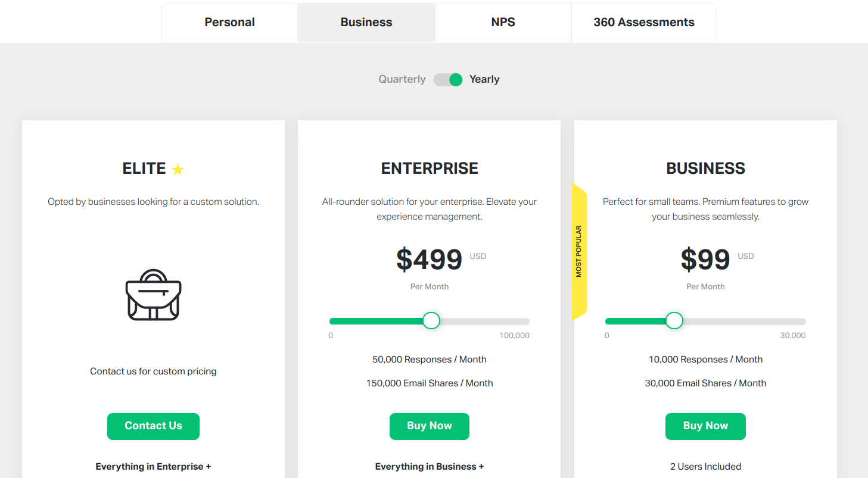
Task: Open the NPS pricing tab
Action: coord(503,23)
